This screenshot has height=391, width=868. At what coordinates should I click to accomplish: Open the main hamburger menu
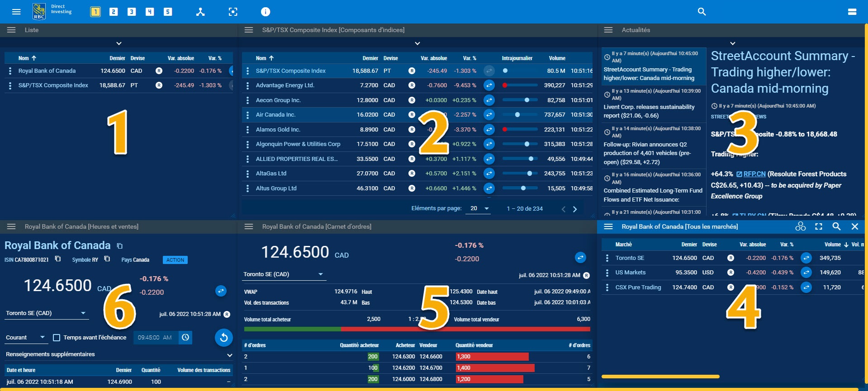point(16,12)
